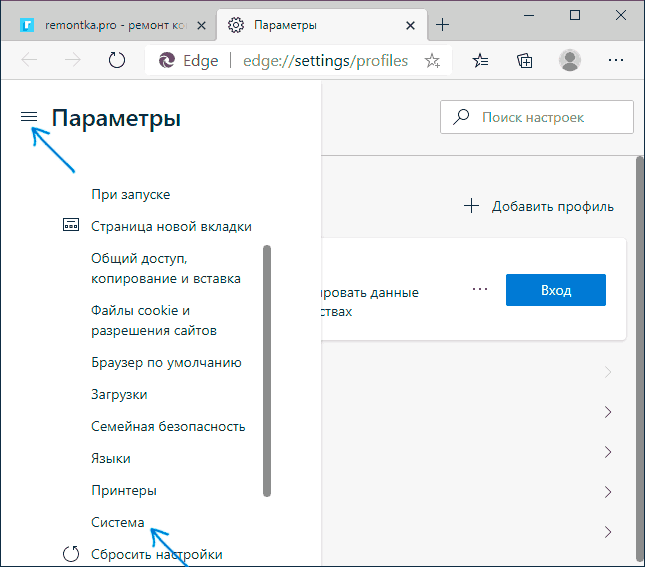
Task: Open Файлы cookie и разрешения сайтов
Action: pos(154,320)
